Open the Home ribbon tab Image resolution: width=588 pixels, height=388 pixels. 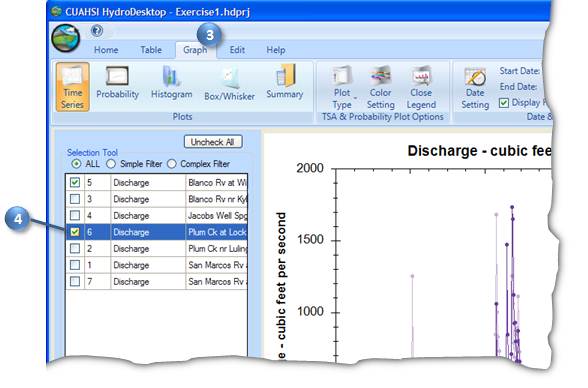tap(106, 50)
